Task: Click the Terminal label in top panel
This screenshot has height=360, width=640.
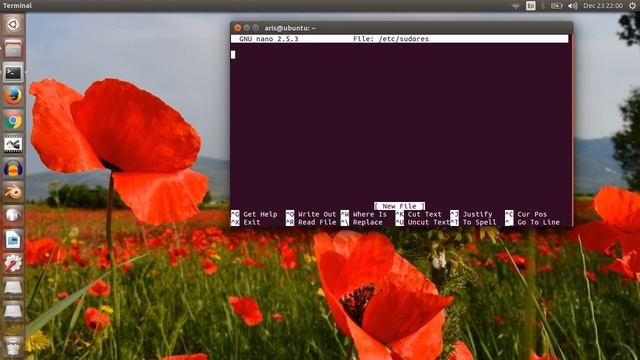Action: point(17,6)
